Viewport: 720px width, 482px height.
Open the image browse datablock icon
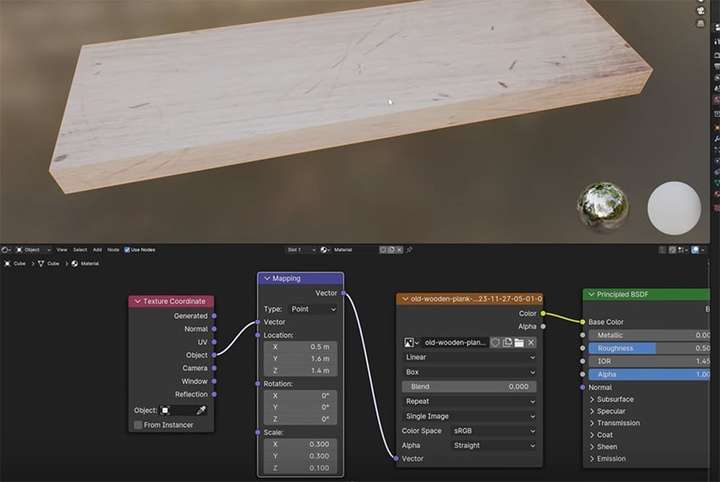(x=411, y=342)
